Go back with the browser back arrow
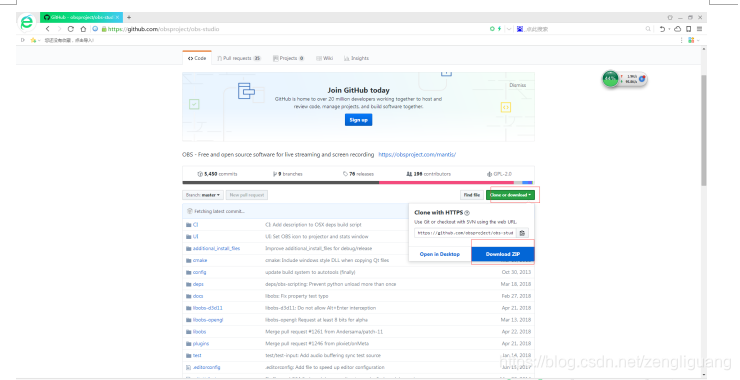 tap(48, 29)
